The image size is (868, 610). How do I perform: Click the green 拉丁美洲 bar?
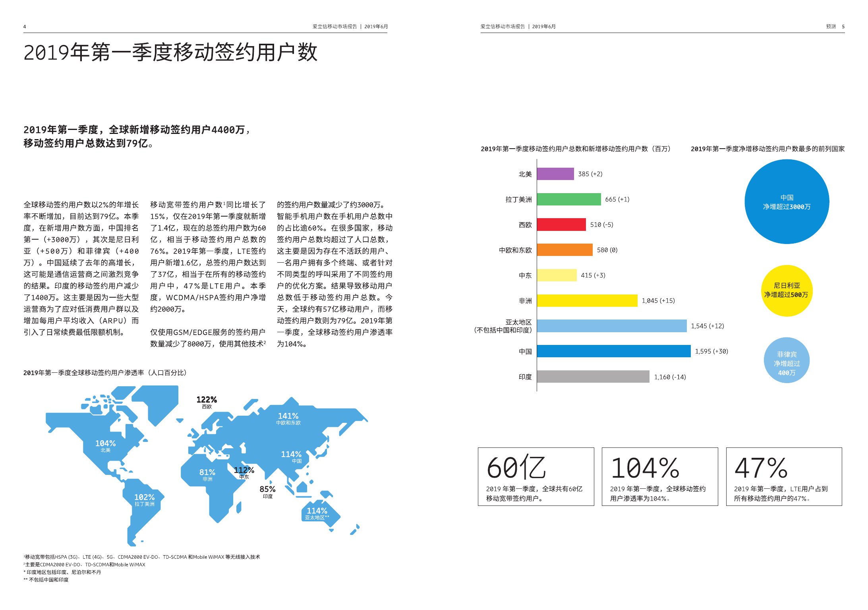pyautogui.click(x=568, y=199)
